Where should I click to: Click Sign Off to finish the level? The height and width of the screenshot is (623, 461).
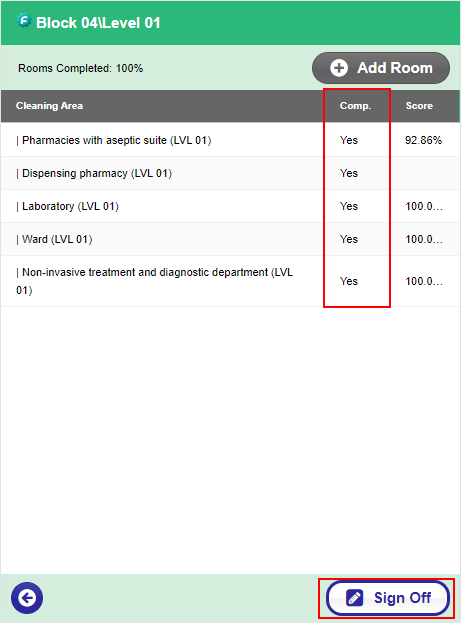(388, 598)
